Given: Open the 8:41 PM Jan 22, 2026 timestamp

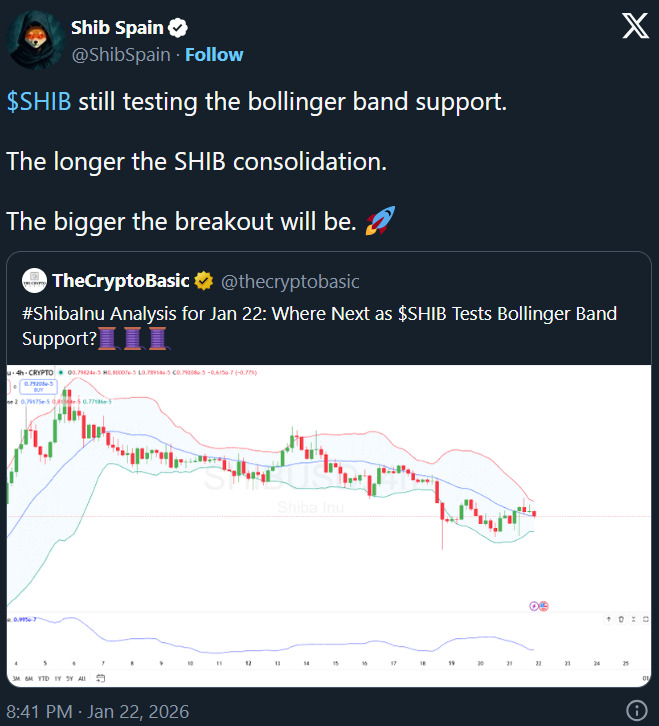Looking at the screenshot, I should [x=98, y=711].
